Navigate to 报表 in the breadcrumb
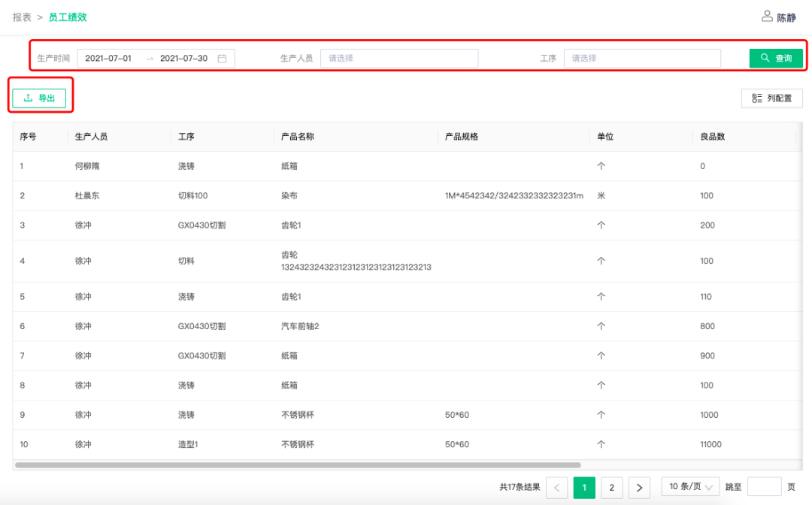Image resolution: width=812 pixels, height=505 pixels. (x=22, y=17)
